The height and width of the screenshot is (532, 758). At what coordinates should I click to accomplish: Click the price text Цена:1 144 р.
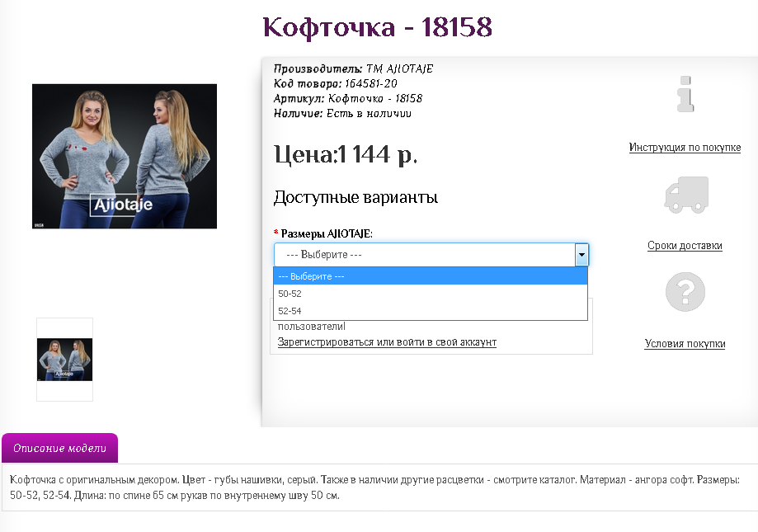(346, 154)
